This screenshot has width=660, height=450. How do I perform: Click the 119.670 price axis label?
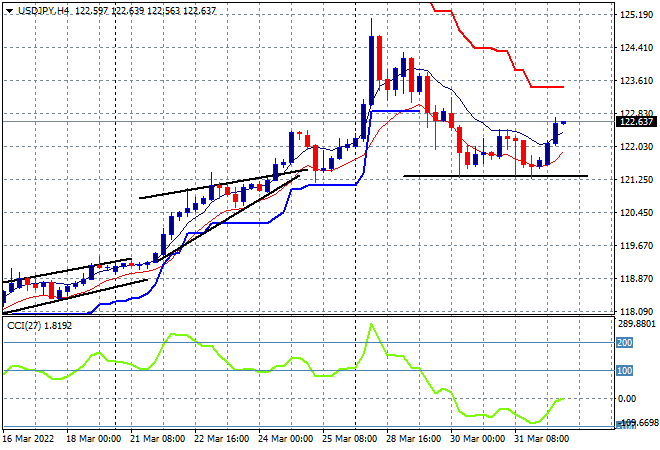coord(636,245)
